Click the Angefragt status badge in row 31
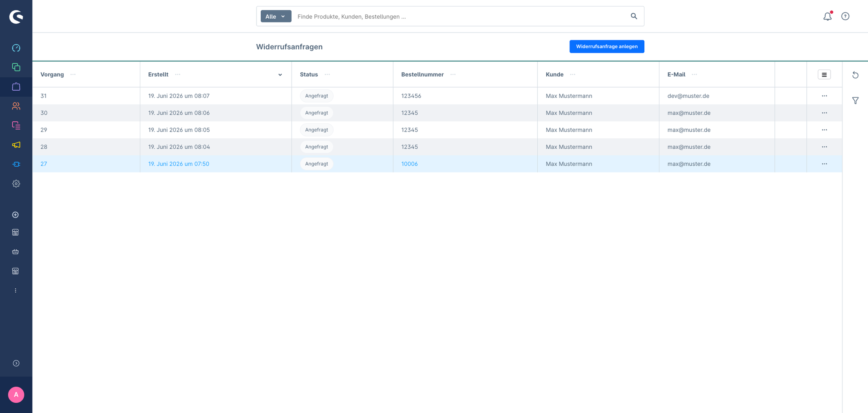Image resolution: width=868 pixels, height=413 pixels. point(316,96)
